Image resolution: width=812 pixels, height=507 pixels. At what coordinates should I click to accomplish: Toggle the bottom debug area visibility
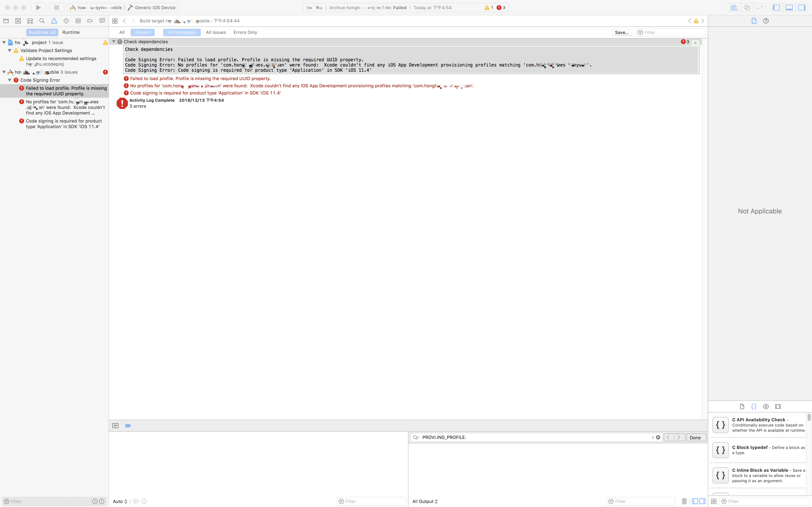coord(789,7)
